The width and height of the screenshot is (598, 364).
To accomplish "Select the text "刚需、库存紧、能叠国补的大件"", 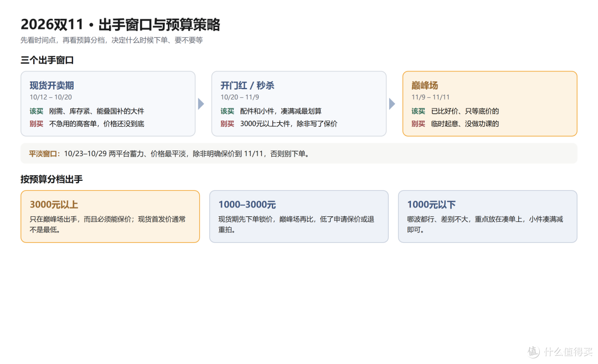I will 96,111.
